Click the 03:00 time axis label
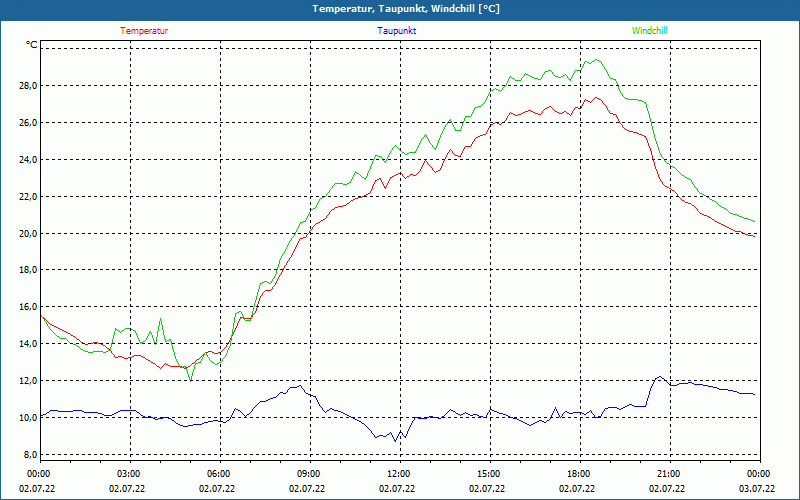This screenshot has width=800, height=500. (x=127, y=474)
